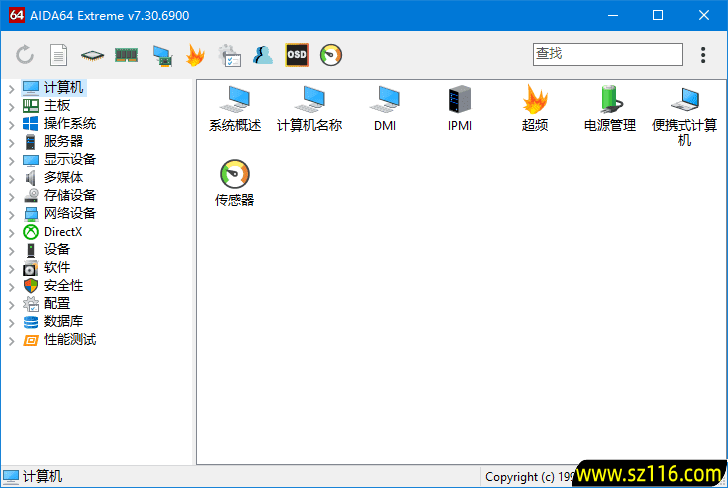The width and height of the screenshot is (728, 488).
Task: Expand the 多媒体 tree node arrow
Action: click(12, 178)
